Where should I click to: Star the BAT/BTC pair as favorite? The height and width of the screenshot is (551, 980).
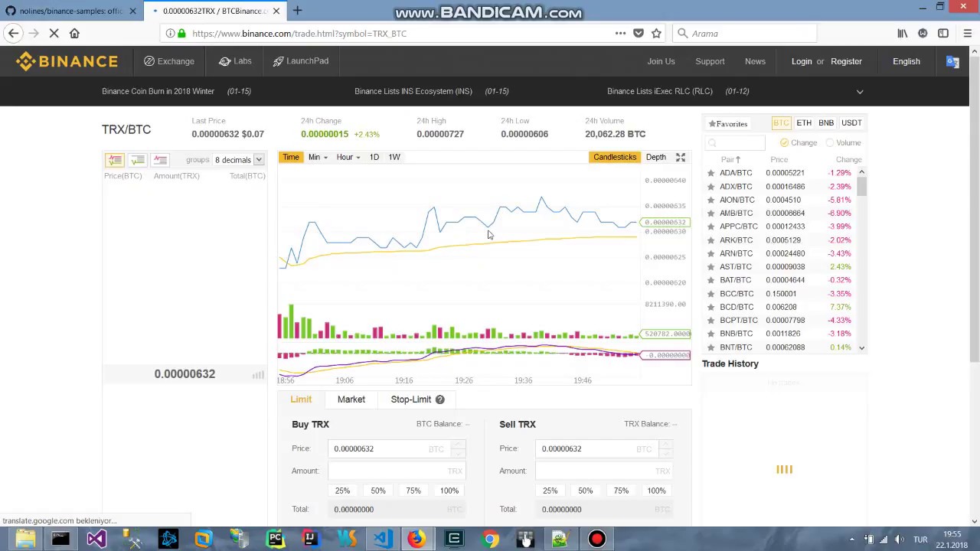(x=710, y=280)
